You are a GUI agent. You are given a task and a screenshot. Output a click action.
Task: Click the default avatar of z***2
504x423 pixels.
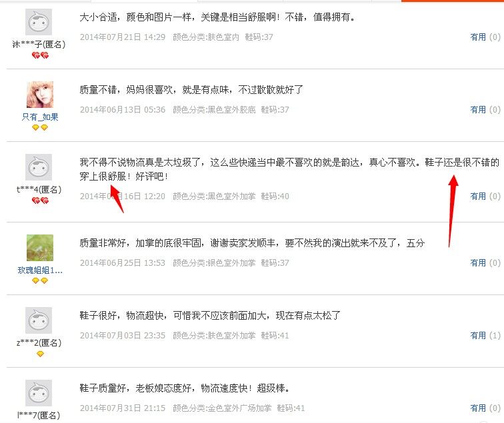pos(39,320)
